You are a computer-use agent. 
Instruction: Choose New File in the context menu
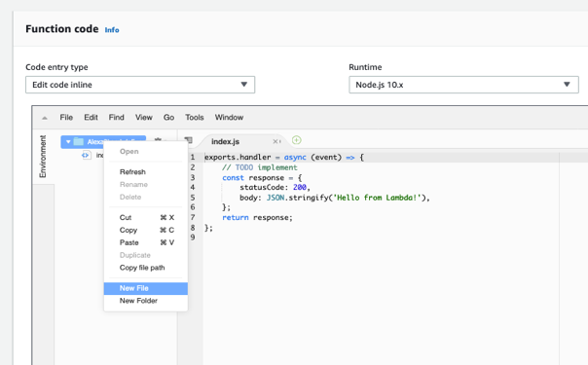(146, 288)
